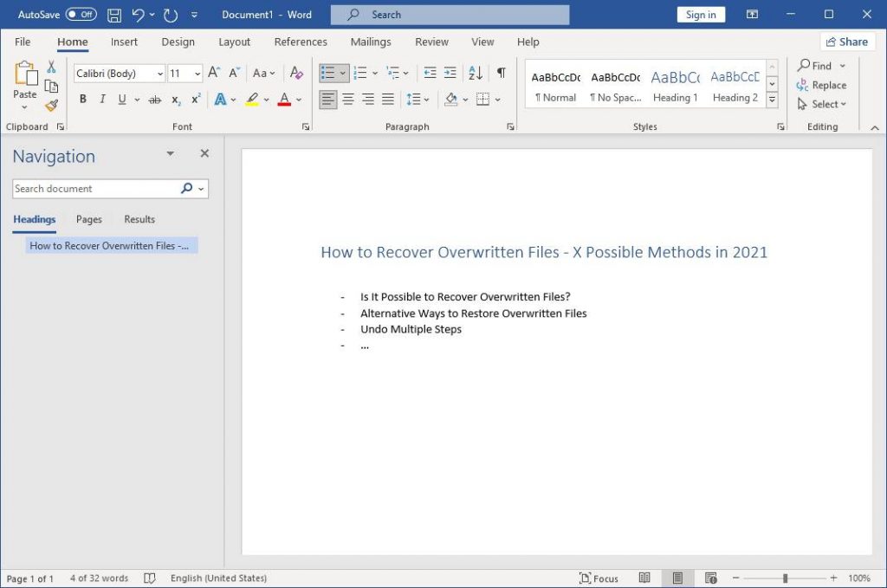Click the Sign in button
The height and width of the screenshot is (588, 887).
click(700, 14)
